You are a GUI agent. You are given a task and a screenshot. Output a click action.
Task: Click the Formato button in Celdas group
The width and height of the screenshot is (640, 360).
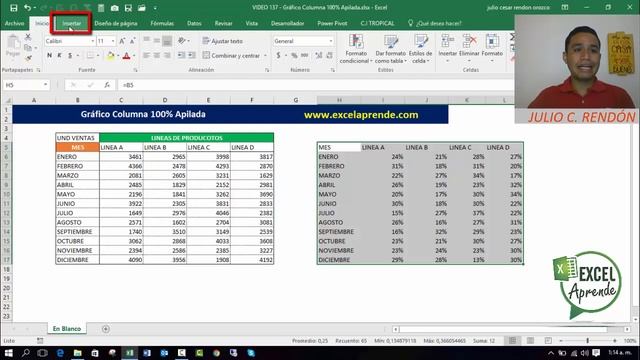(x=492, y=49)
